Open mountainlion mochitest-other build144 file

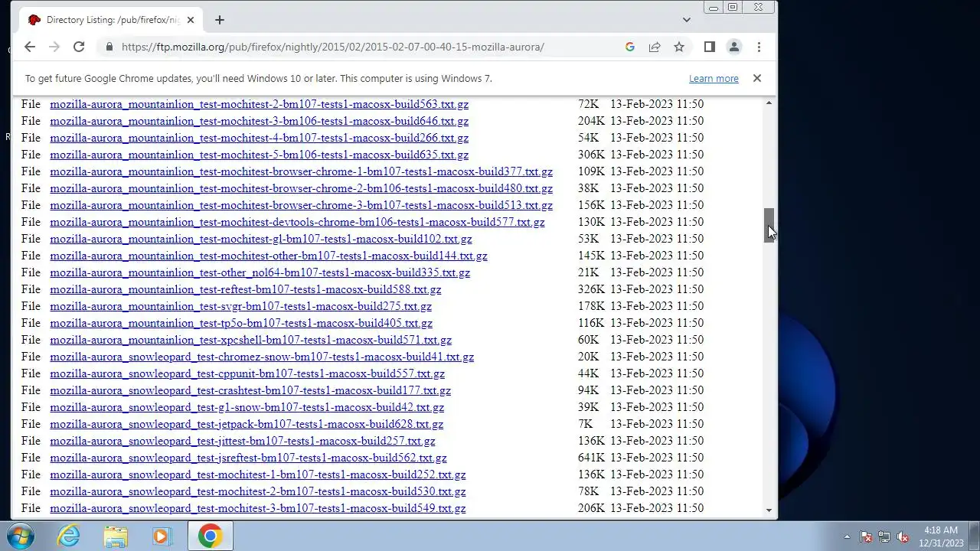[x=268, y=256]
